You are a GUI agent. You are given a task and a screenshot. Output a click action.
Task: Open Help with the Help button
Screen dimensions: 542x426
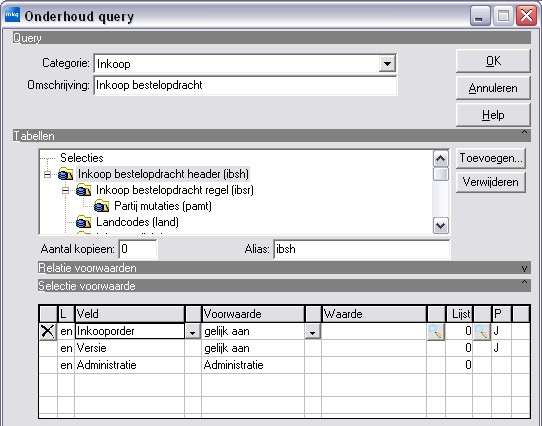pos(493,115)
